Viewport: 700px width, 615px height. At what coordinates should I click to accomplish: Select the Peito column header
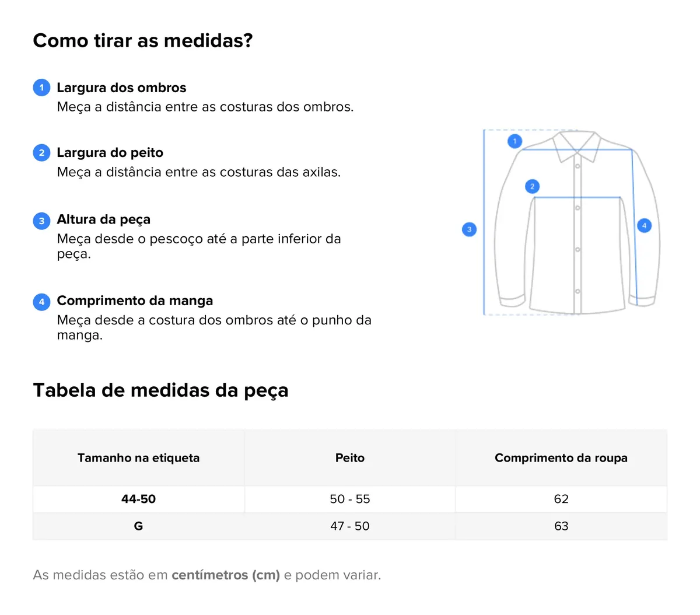pos(350,458)
